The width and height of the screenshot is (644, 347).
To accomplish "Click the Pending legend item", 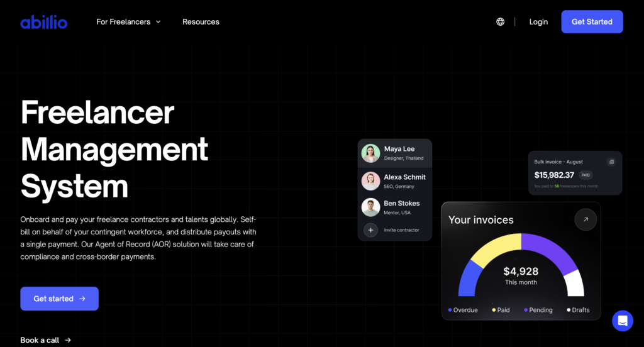I will click(x=538, y=310).
